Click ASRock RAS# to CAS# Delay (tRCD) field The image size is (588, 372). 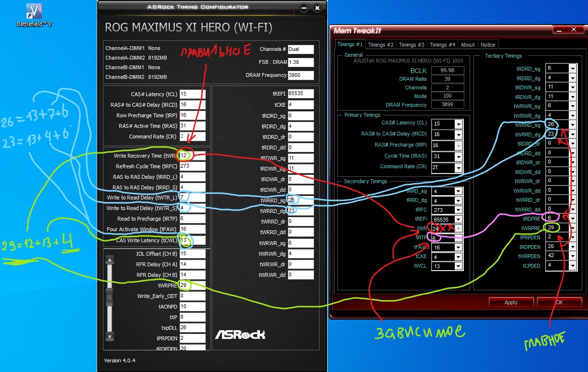pos(192,105)
